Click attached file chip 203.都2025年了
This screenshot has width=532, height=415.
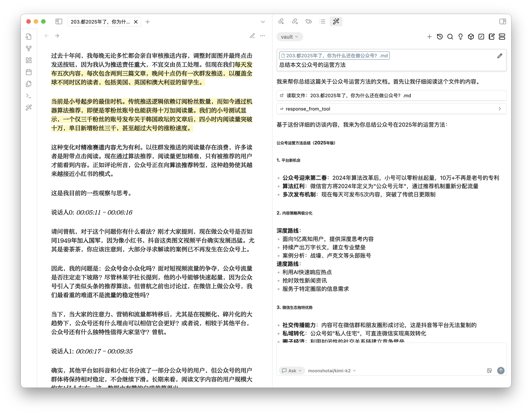(334, 56)
